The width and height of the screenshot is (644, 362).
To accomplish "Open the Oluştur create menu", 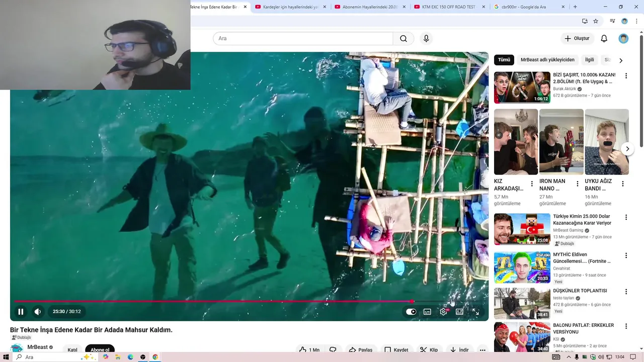I will pyautogui.click(x=577, y=39).
